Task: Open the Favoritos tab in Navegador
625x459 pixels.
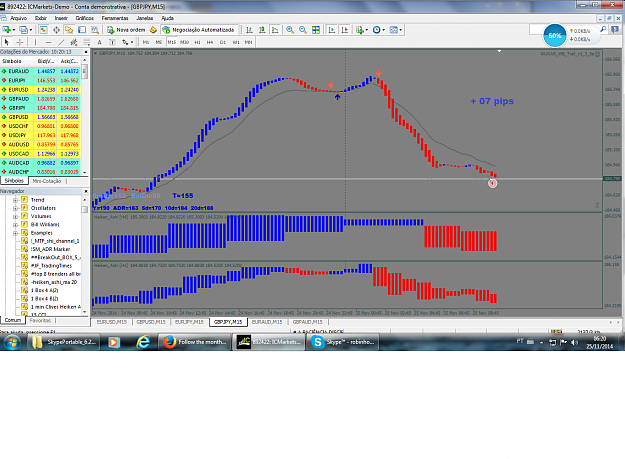Action: [40, 320]
